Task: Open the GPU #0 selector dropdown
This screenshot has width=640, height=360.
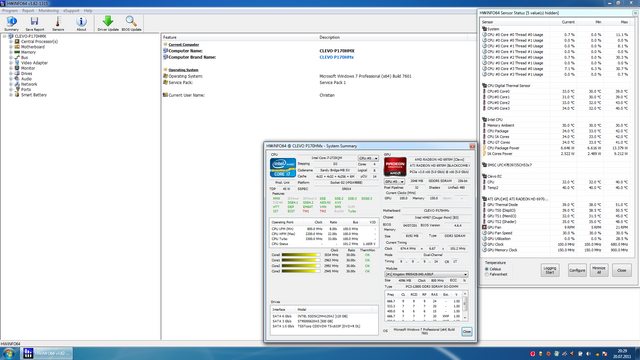Action: point(394,181)
